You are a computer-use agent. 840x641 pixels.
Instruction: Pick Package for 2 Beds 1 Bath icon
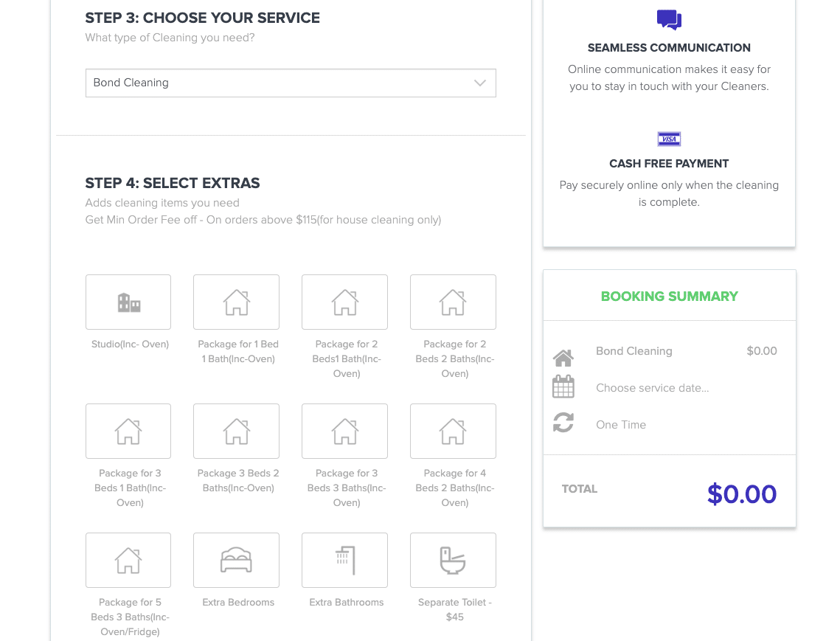tap(344, 302)
